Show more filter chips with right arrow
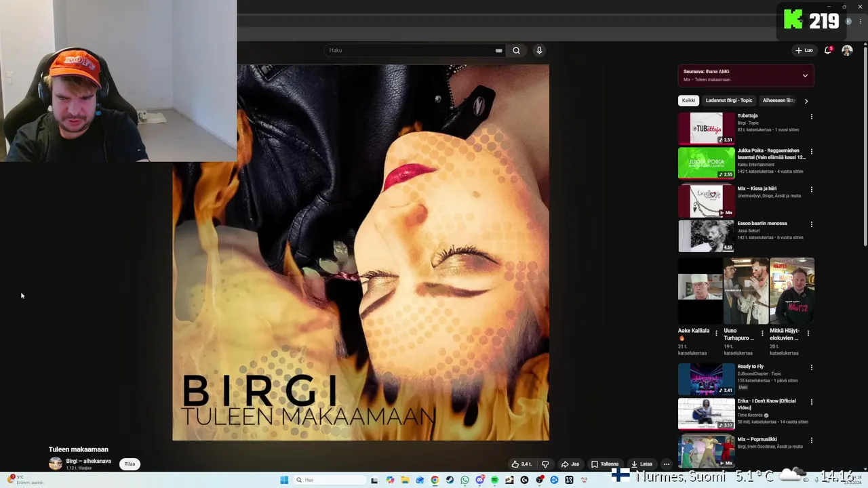Viewport: 868px width, 488px height. 806,101
